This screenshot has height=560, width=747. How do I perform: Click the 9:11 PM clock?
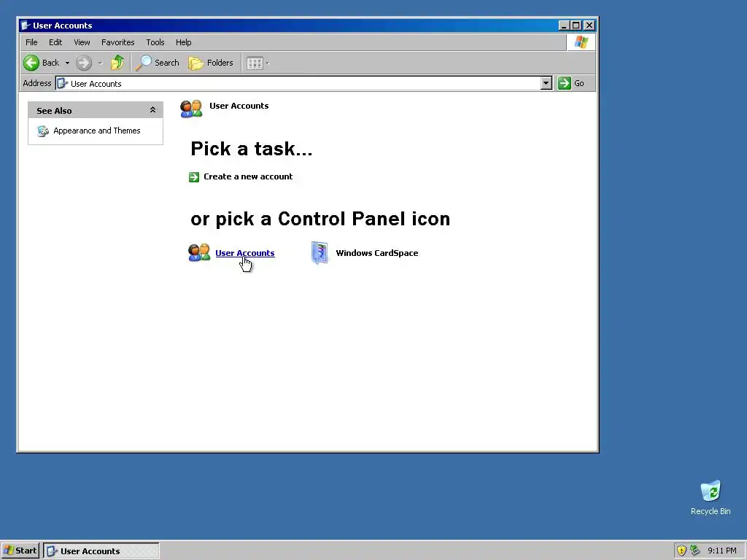pyautogui.click(x=722, y=551)
